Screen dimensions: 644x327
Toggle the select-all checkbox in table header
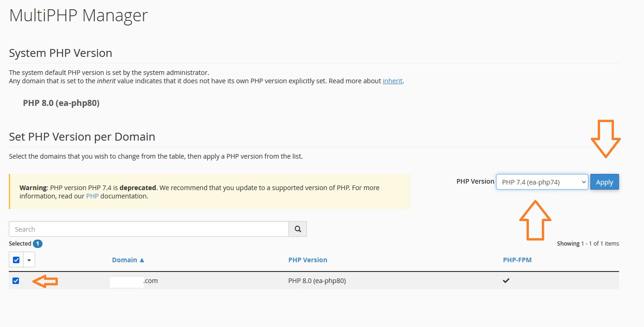[x=16, y=260]
